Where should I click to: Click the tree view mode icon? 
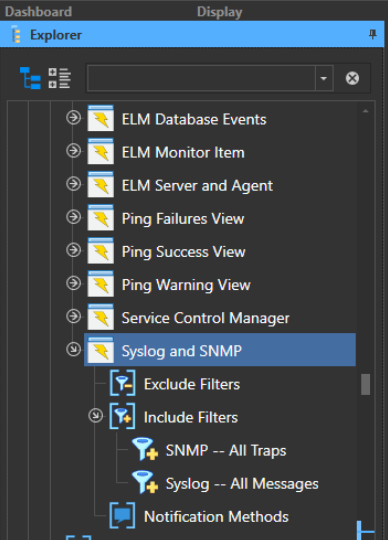(30, 78)
